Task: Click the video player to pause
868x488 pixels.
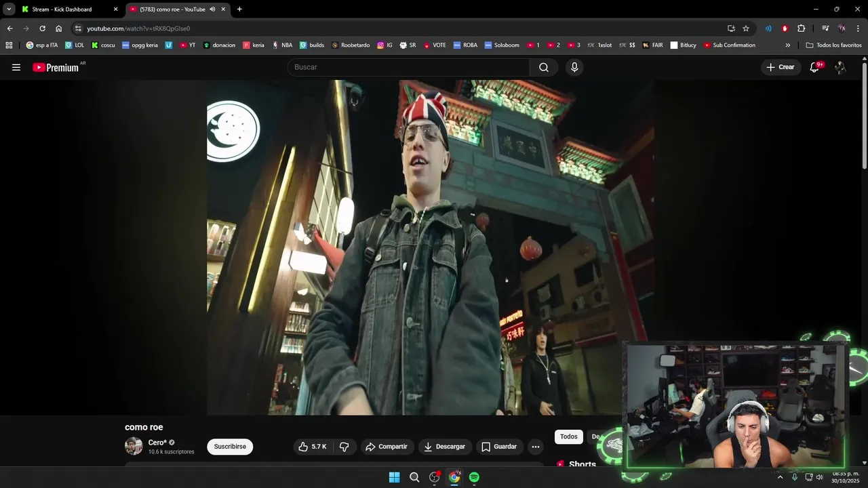Action: pos(430,247)
